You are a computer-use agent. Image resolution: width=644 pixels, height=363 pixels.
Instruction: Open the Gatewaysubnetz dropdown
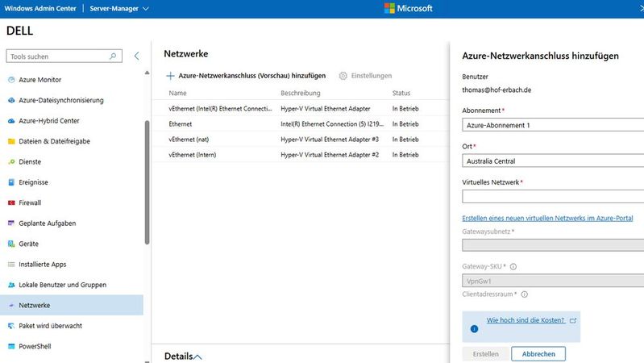coord(553,245)
